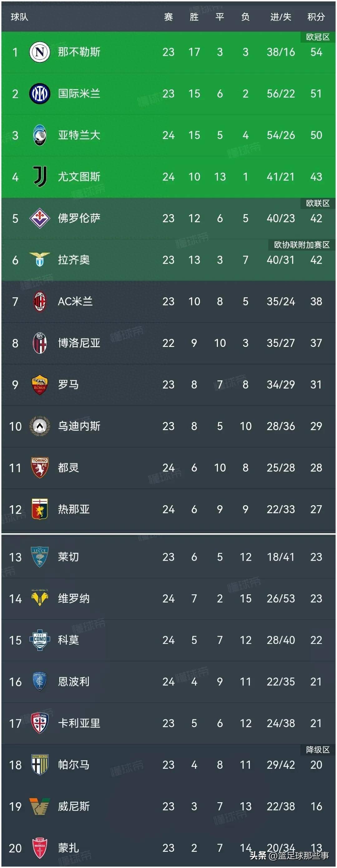This screenshot has height=868, width=337.
Task: Open the 亚特兰大 team name link
Action: (79, 135)
